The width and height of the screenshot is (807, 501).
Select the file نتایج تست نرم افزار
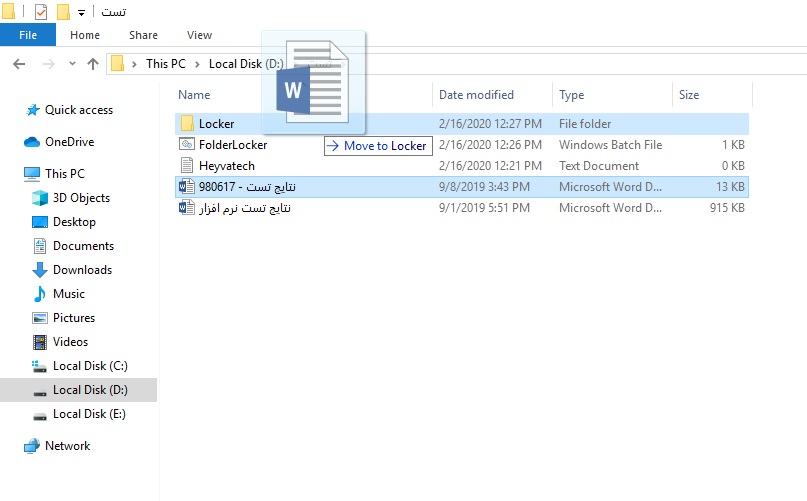244,208
